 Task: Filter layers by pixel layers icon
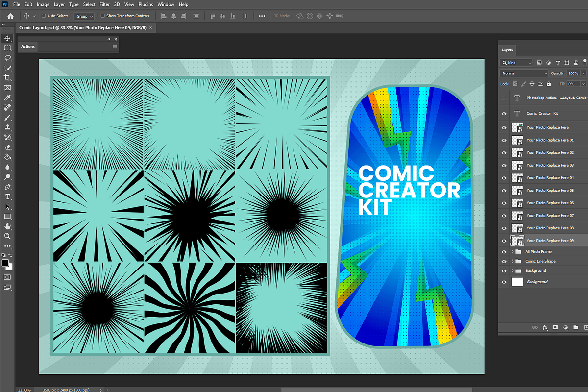(539, 63)
